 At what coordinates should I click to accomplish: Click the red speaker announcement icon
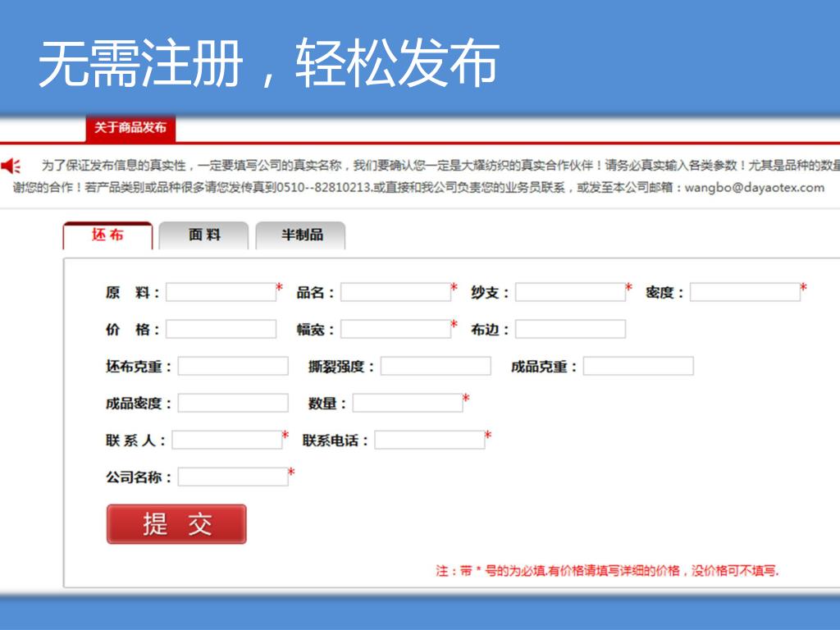(x=11, y=167)
